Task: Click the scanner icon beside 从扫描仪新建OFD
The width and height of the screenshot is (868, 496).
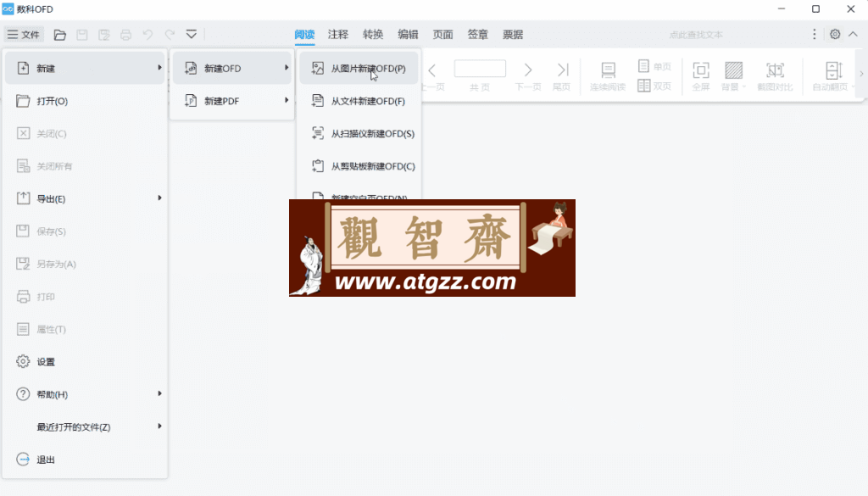Action: click(318, 133)
